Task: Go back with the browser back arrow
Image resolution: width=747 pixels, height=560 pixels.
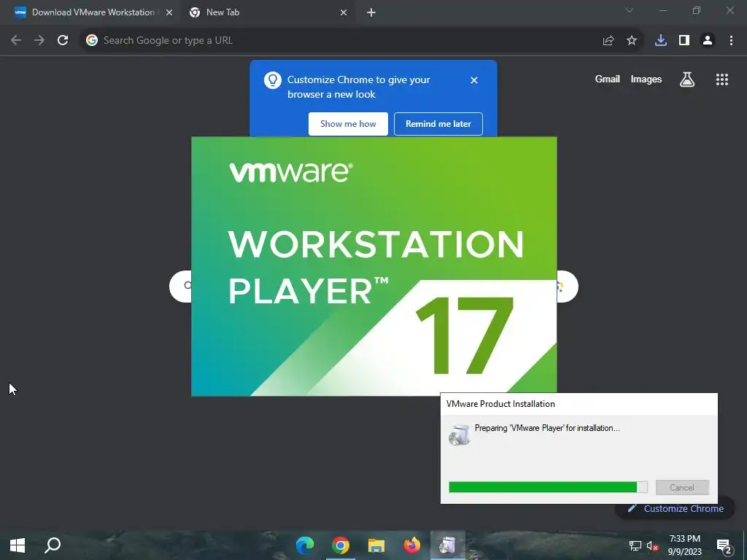Action: [16, 41]
